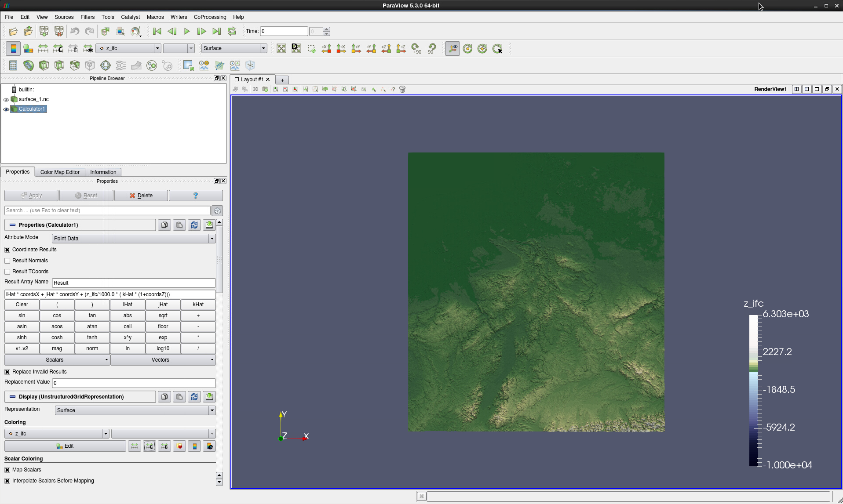Switch to the Color Map Editor tab
This screenshot has width=843, height=504.
point(60,172)
